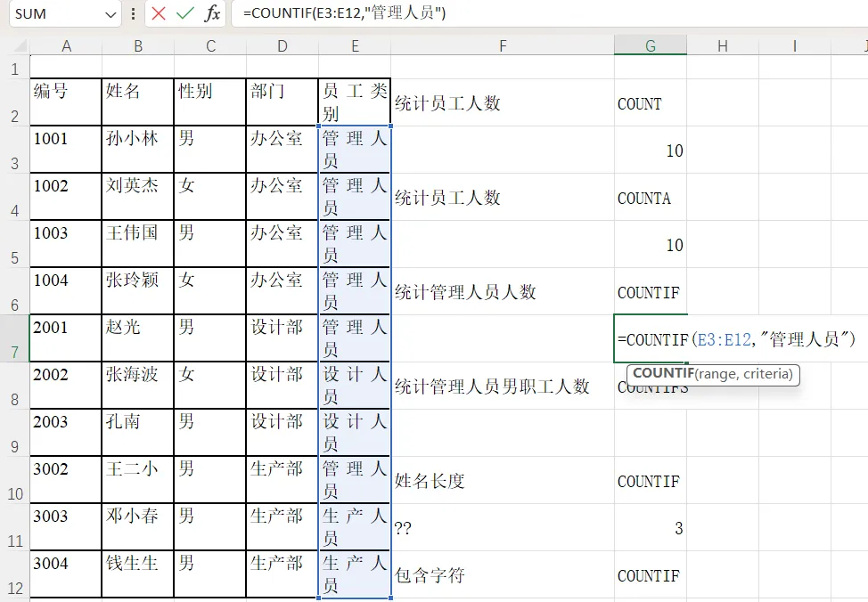
Task: Click name cell 钱生生
Action: [138, 574]
